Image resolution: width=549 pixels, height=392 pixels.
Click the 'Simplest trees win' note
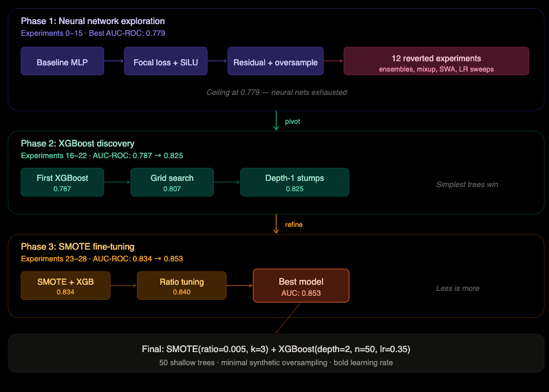click(467, 184)
